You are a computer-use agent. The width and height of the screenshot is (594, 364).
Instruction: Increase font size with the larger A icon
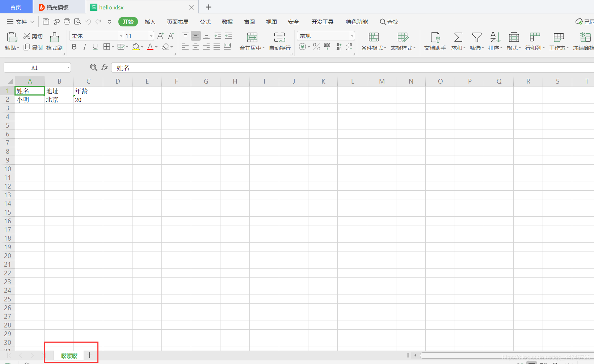(x=160, y=36)
